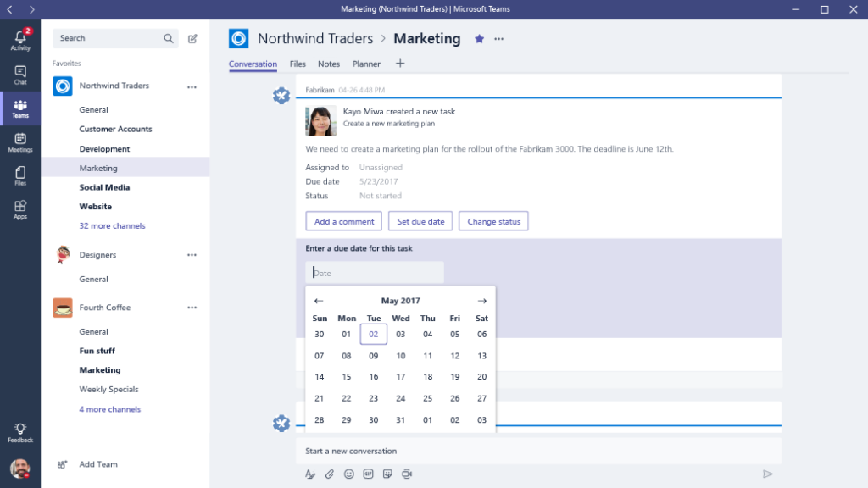
Task: Click the add tab plus icon
Action: [x=400, y=64]
